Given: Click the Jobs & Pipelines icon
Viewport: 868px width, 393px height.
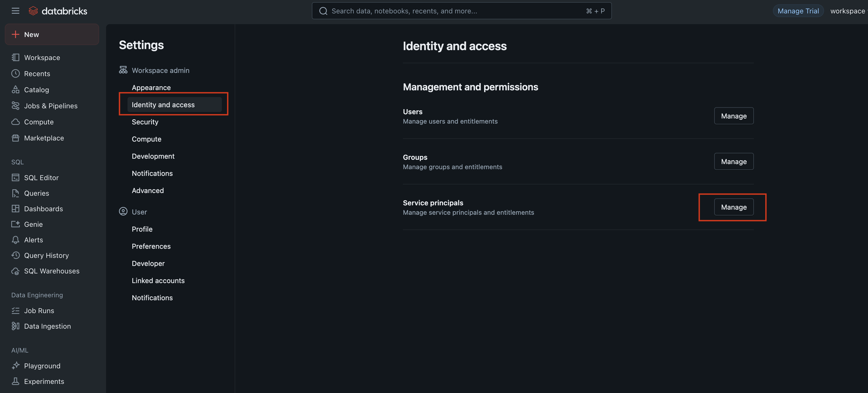Looking at the screenshot, I should (x=16, y=106).
